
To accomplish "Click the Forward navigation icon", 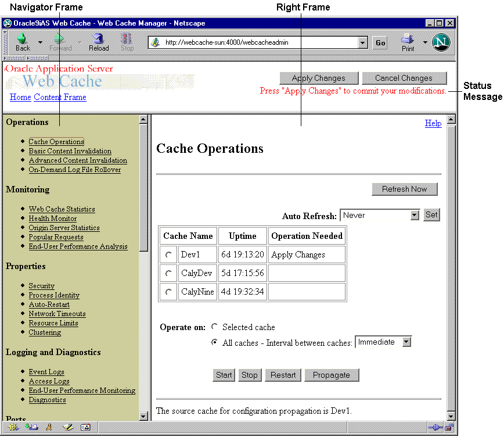I will pos(59,39).
